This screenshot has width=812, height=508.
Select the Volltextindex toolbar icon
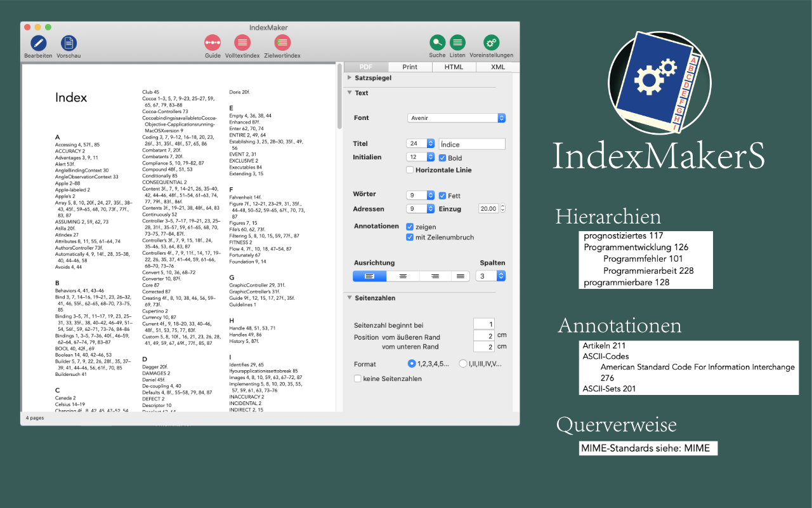242,43
